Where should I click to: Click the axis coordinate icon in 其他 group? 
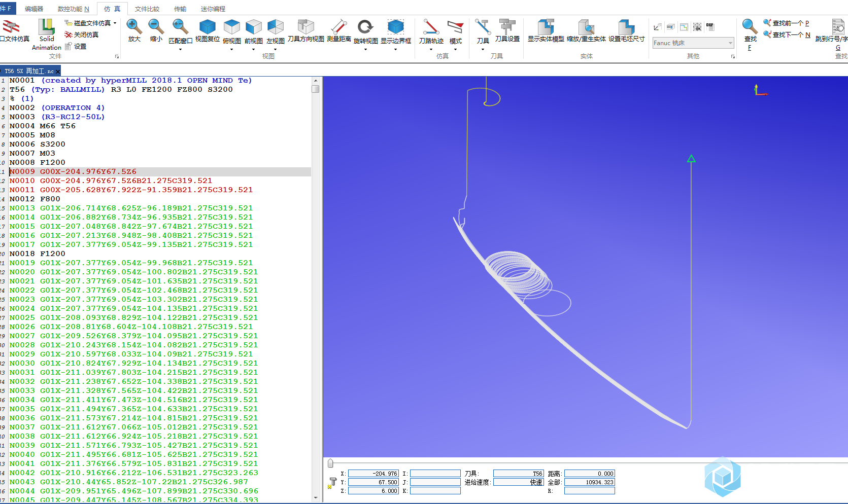coord(657,27)
